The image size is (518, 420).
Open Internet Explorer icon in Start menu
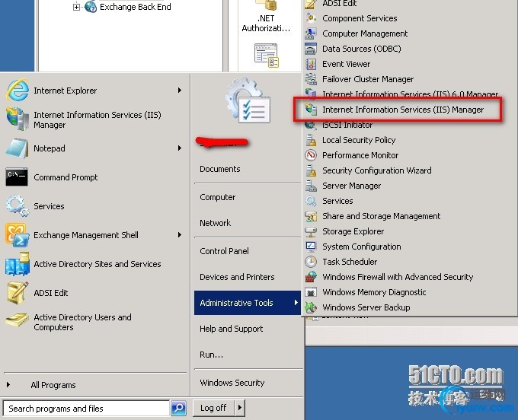click(x=18, y=90)
